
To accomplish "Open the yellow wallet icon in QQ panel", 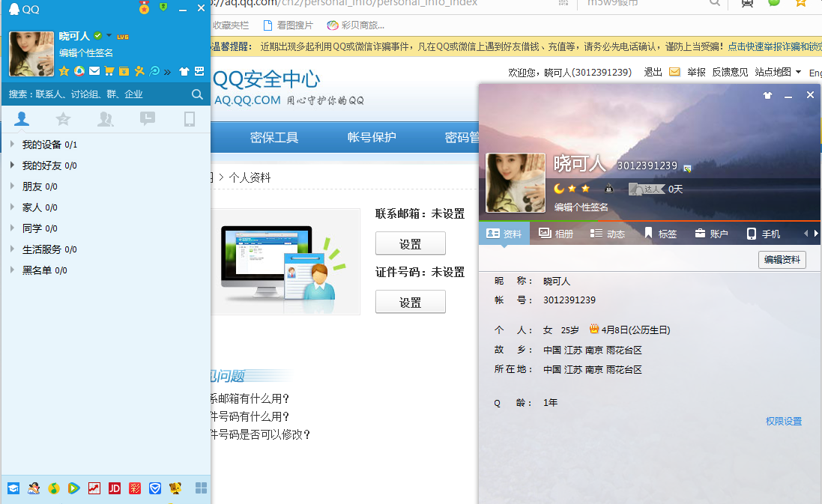I will coord(124,70).
